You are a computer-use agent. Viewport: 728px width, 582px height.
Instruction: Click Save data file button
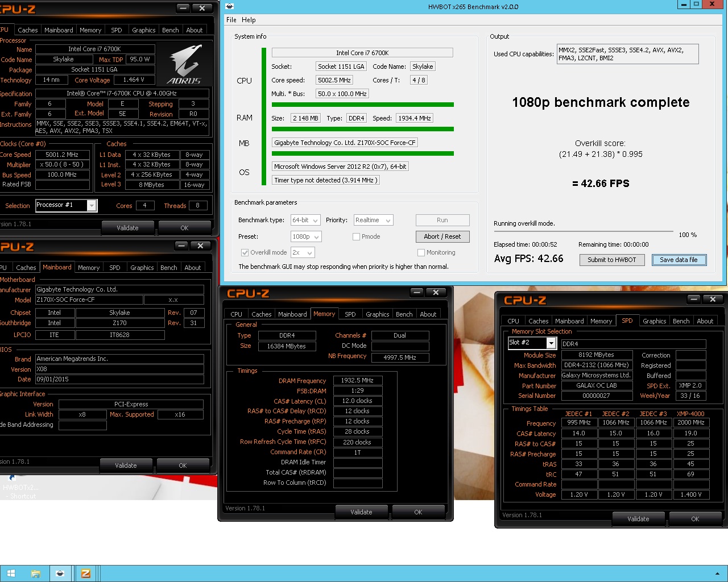point(679,260)
